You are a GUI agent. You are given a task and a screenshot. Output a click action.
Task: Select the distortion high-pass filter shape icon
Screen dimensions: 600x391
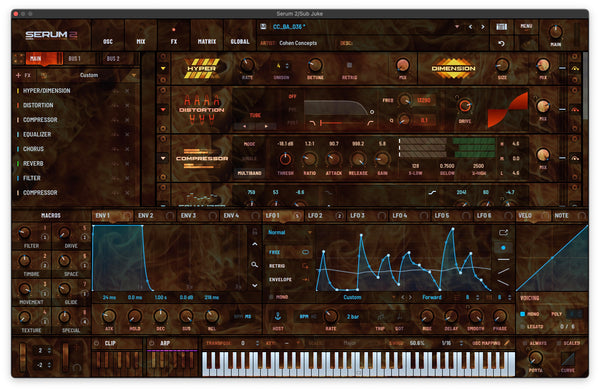[x=370, y=123]
